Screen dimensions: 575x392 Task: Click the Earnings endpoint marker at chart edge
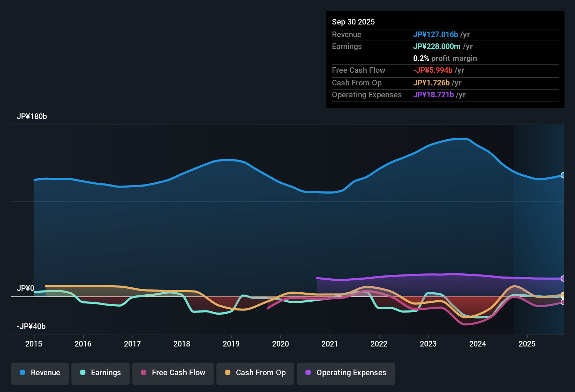click(x=563, y=297)
